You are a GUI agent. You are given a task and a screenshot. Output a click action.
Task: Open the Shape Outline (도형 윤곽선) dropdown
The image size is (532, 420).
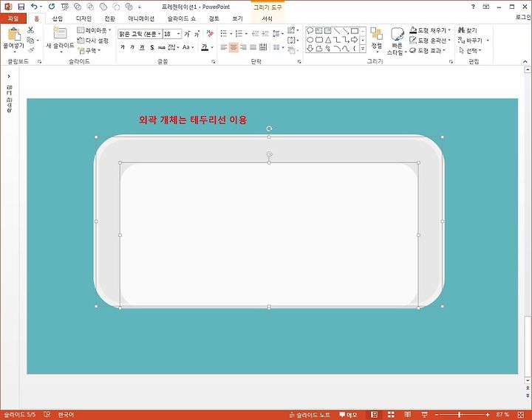tap(430, 41)
